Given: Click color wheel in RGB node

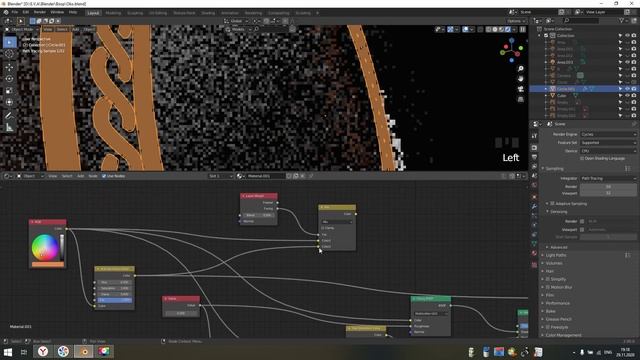Looking at the screenshot, I should [45, 247].
